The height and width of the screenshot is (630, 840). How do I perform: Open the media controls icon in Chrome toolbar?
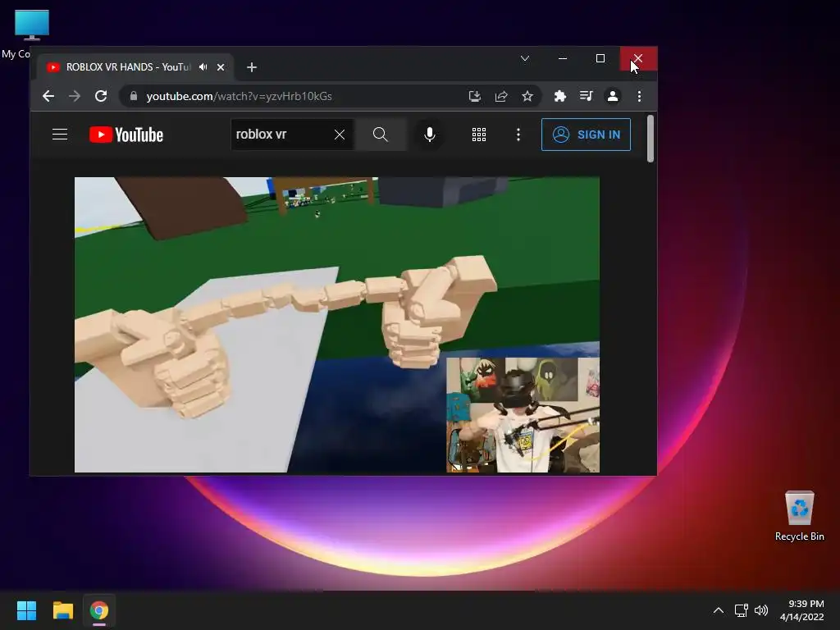click(586, 97)
